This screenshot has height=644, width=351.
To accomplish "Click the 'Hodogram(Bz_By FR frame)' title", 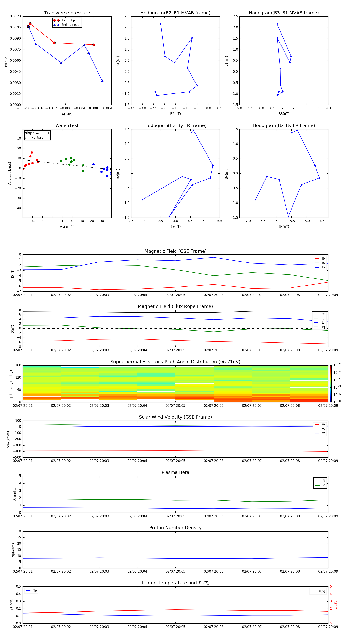I will point(175,125).
